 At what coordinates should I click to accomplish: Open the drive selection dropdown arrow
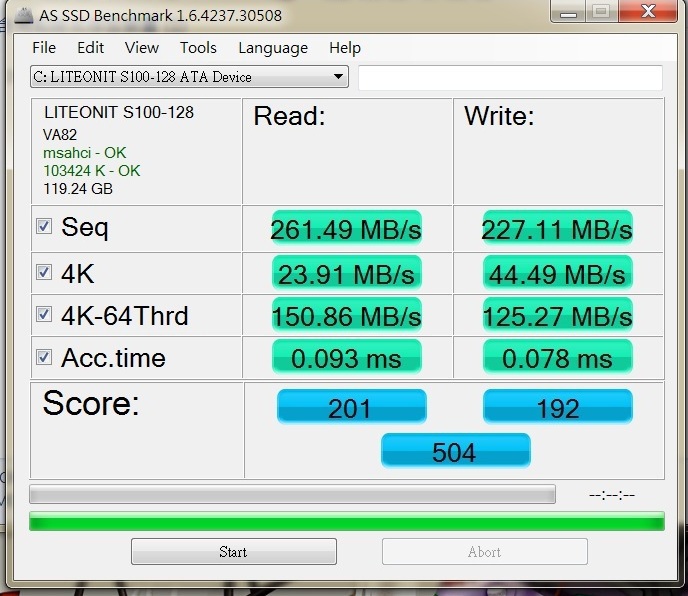click(338, 77)
